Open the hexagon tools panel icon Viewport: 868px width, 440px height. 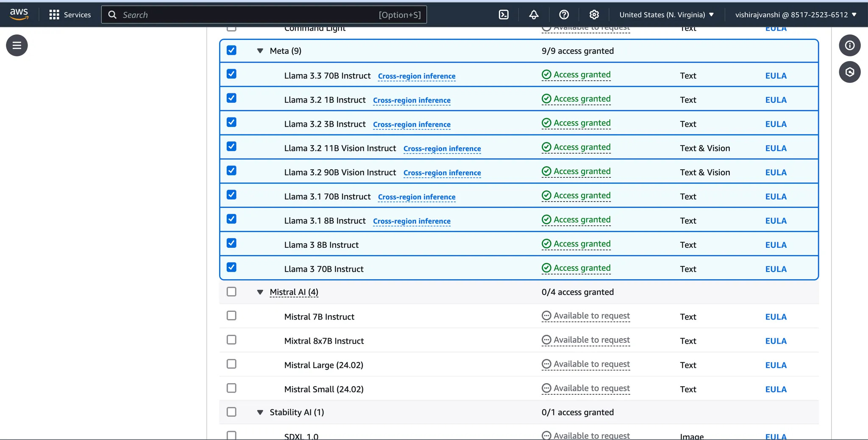850,72
